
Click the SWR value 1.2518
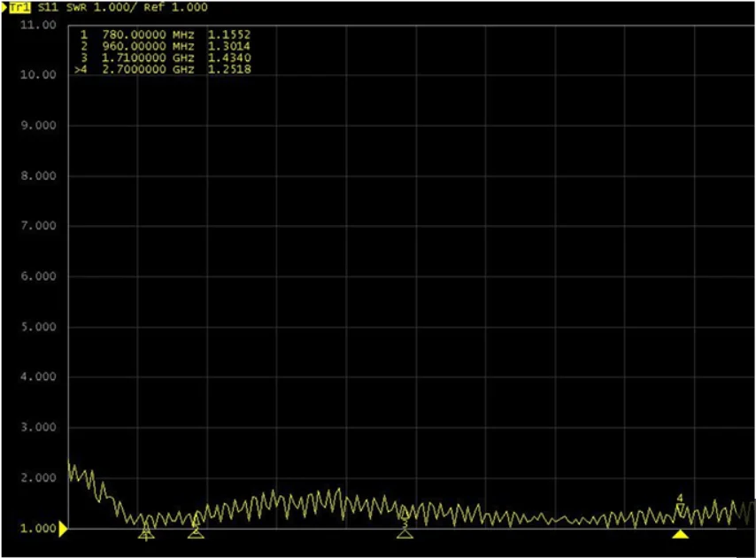coord(229,69)
